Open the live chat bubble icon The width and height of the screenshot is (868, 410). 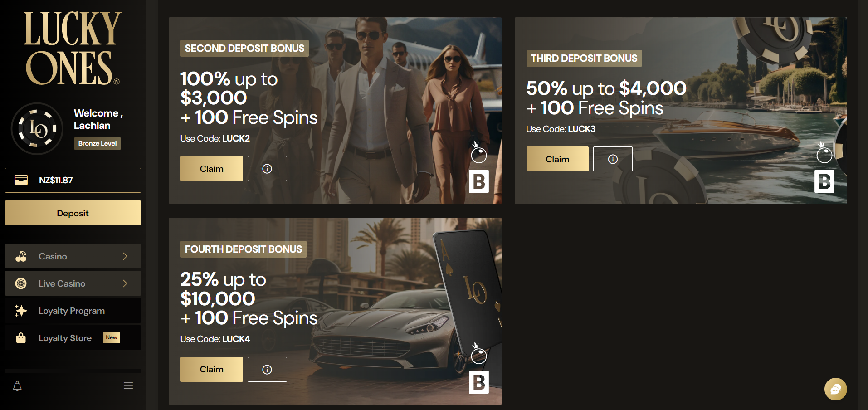(x=835, y=389)
